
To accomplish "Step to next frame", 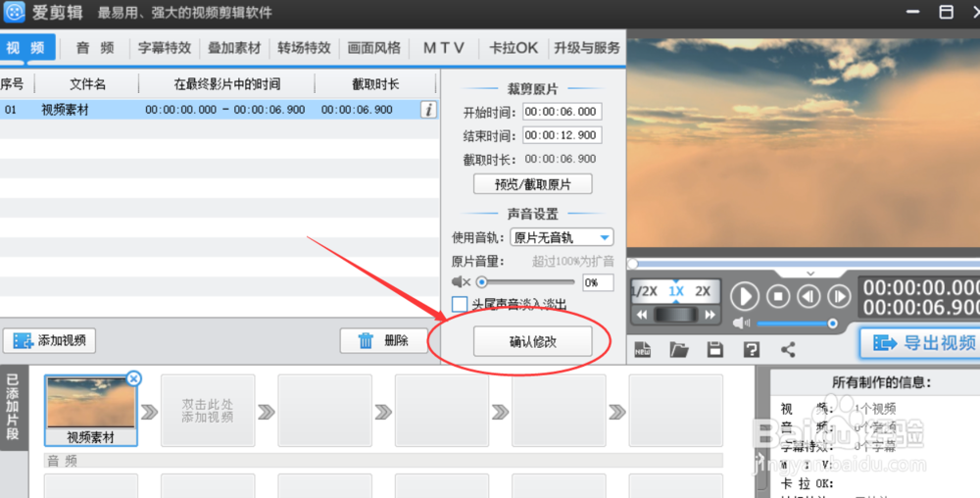I will pos(839,296).
